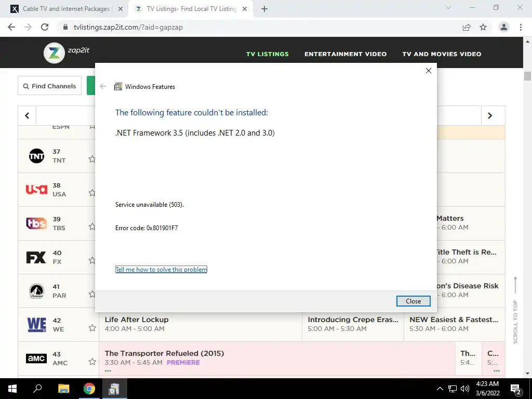
Task: Select The Transporter Refueled (2015) listing
Action: click(x=276, y=358)
